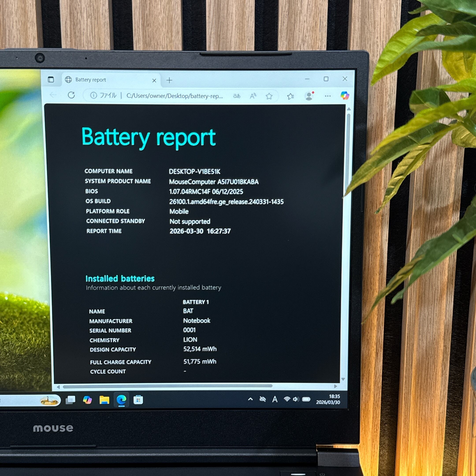
Task: Click the Edge refresh button
Action: coord(71,95)
